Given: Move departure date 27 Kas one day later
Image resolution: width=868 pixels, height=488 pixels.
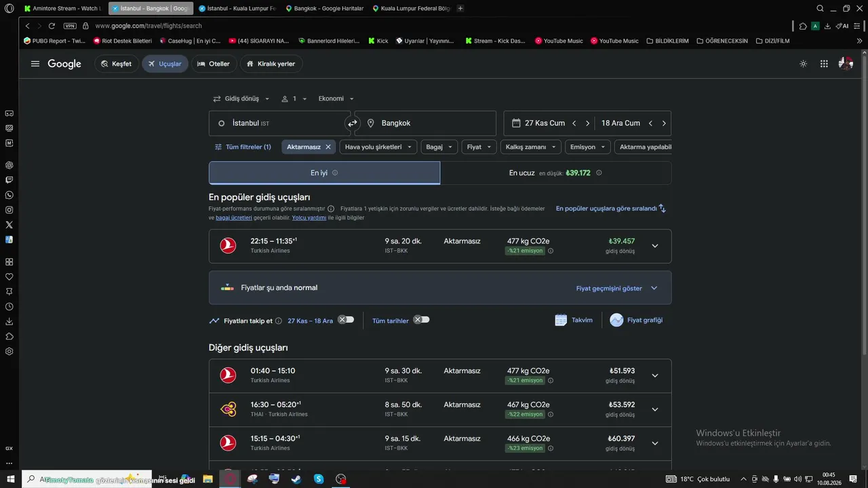Looking at the screenshot, I should click(x=587, y=123).
